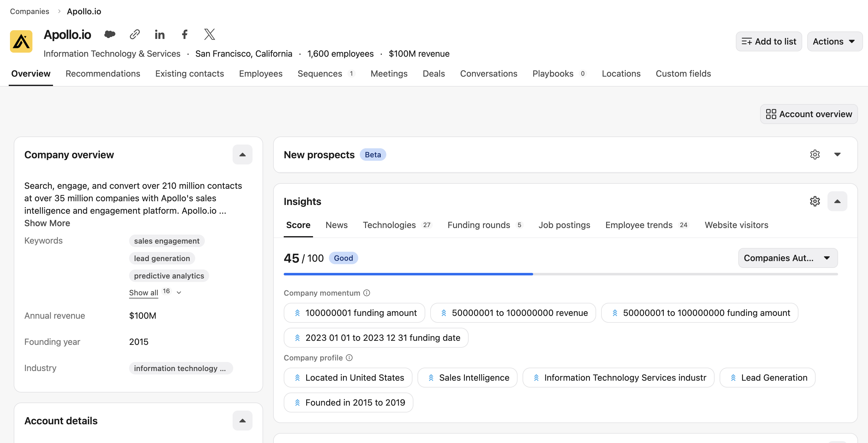Expand the New prospects section
The height and width of the screenshot is (443, 868).
(837, 155)
